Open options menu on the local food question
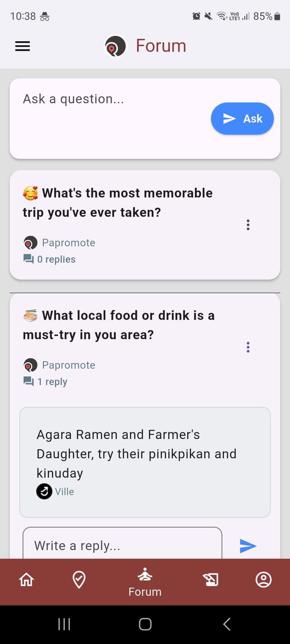Image resolution: width=290 pixels, height=644 pixels. click(x=248, y=347)
